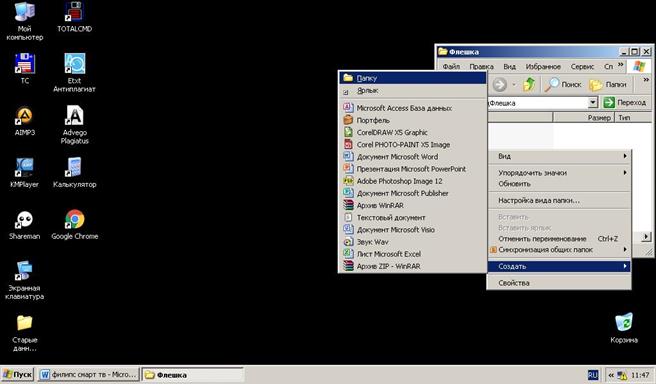Choose Adobe Photoshop Image 12 item
Image resolution: width=656 pixels, height=384 pixels.
click(412, 181)
